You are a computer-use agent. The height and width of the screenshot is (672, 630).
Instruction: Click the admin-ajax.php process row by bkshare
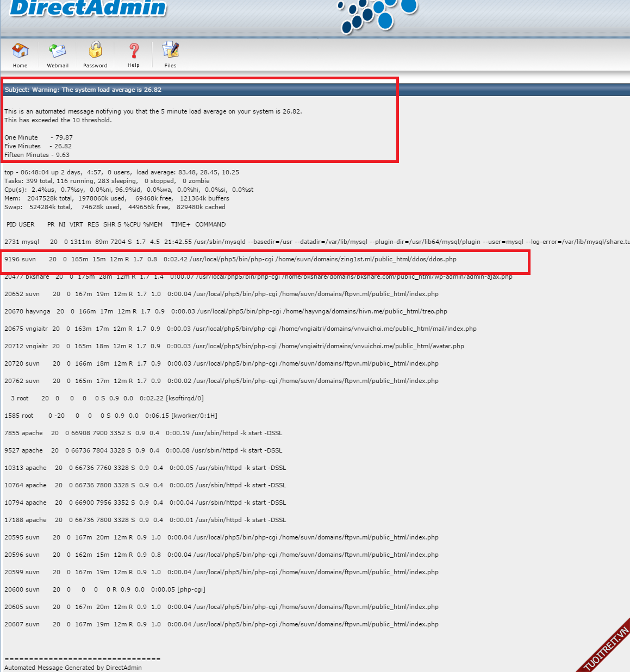pos(258,277)
